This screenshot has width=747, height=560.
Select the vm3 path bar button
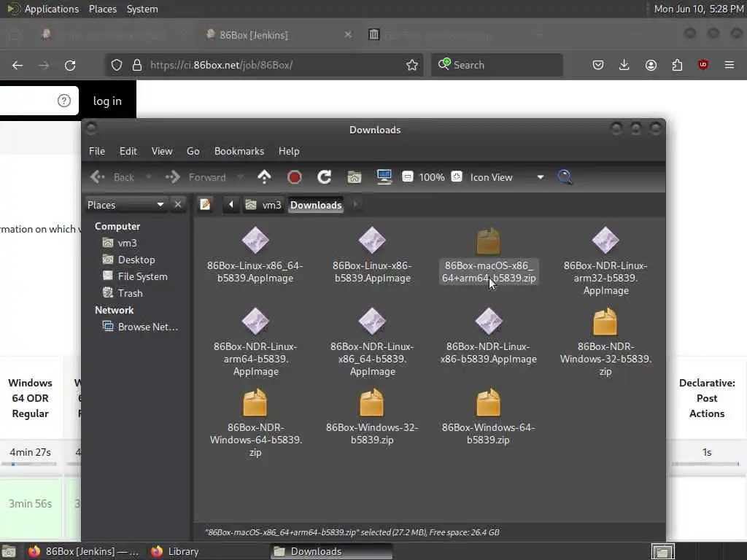click(263, 205)
